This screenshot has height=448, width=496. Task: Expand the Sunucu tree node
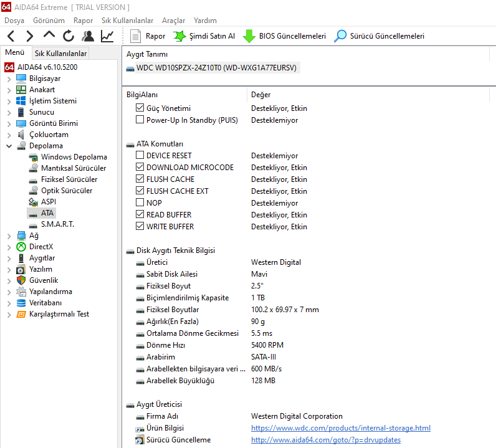[x=9, y=113]
